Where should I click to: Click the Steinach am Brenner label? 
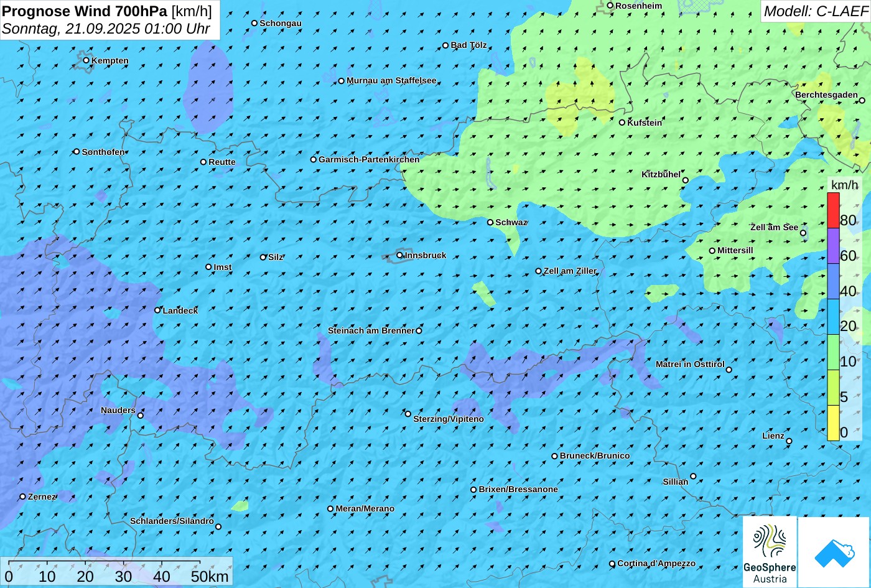pos(371,330)
